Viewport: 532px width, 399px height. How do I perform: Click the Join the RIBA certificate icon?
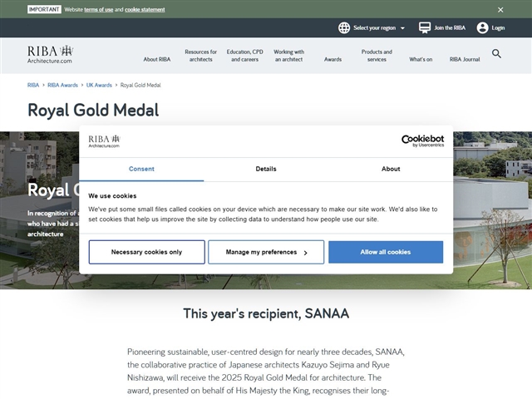[x=425, y=27]
